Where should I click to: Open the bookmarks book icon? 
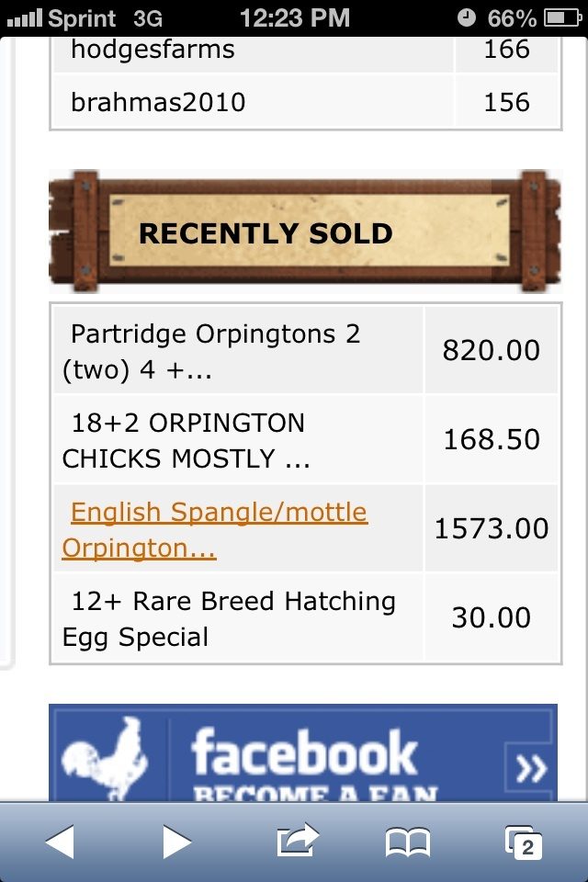point(407,842)
